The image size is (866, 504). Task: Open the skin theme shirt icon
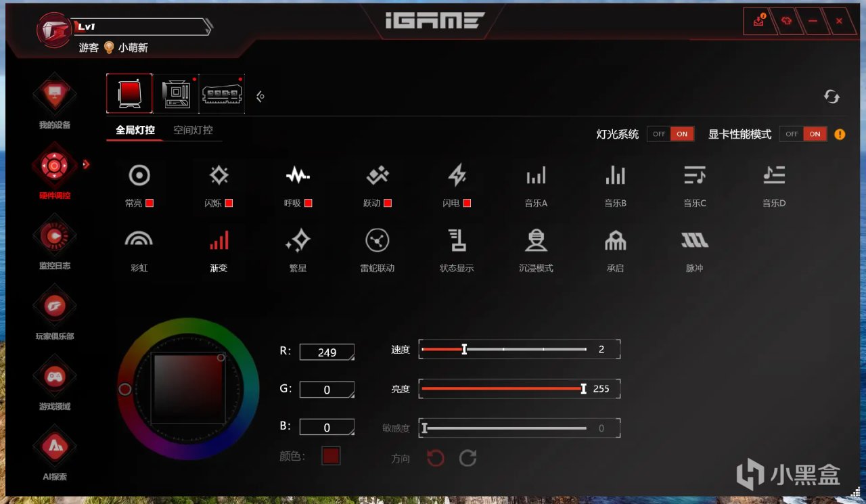[x=786, y=22]
